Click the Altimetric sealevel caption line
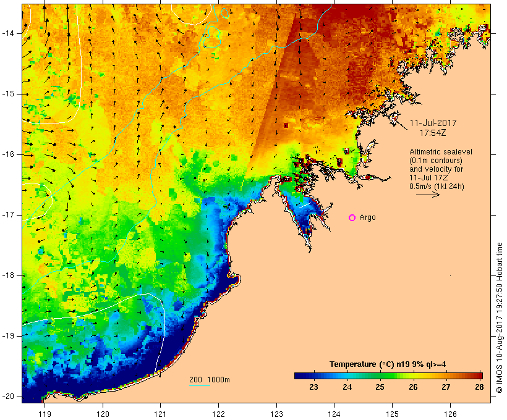 coord(441,152)
